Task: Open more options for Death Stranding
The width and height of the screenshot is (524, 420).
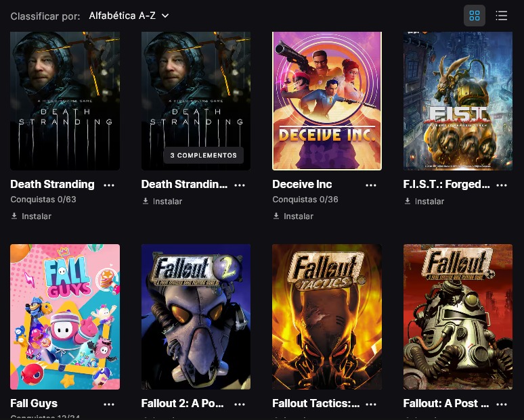Action: (x=109, y=185)
